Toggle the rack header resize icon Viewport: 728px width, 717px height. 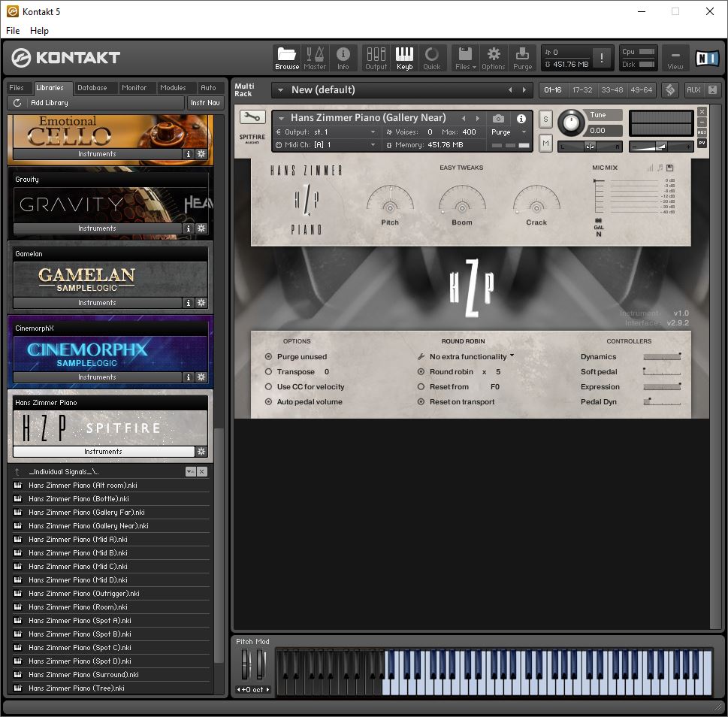coord(713,89)
